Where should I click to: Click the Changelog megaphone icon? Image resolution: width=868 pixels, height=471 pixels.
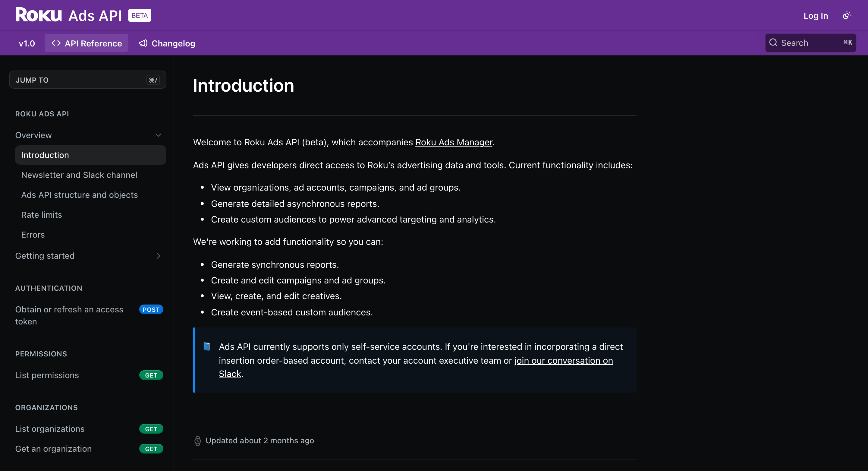coord(143,43)
